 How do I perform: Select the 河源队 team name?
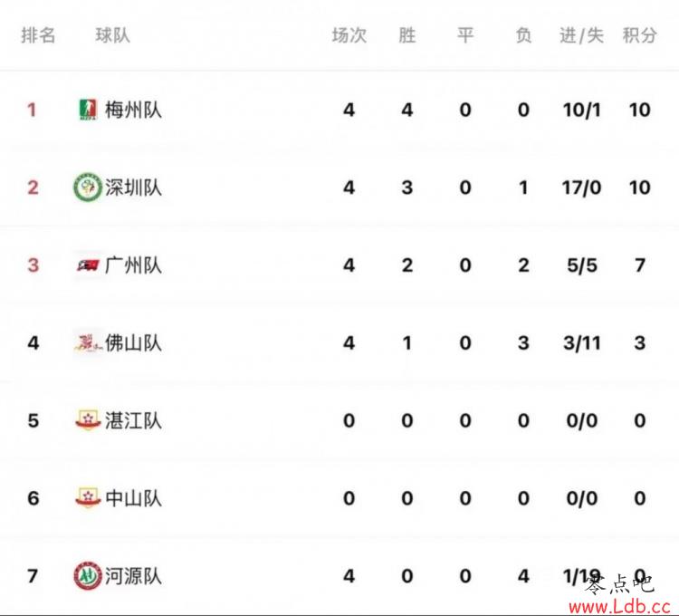(133, 576)
